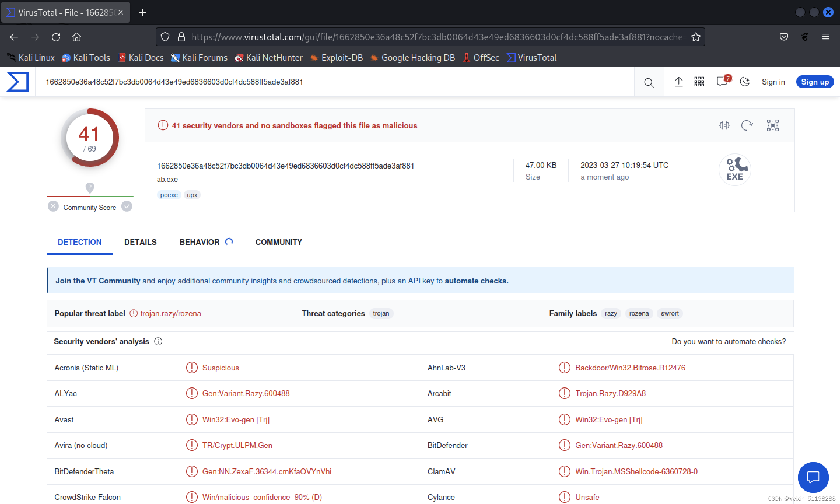Click the Suspicious Acronis result
This screenshot has height=504, width=840.
220,367
